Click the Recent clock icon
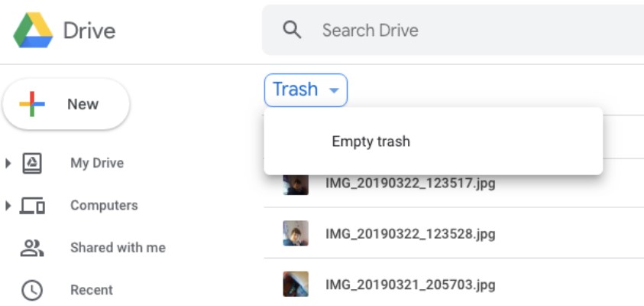 tap(32, 290)
